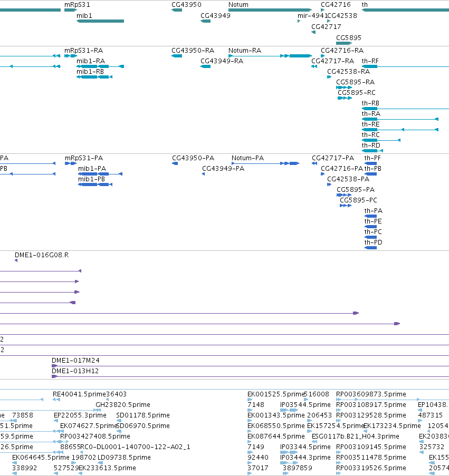The width and height of the screenshot is (449, 476).
Task: Click transcript mib1-RA
Action: click(100, 66)
